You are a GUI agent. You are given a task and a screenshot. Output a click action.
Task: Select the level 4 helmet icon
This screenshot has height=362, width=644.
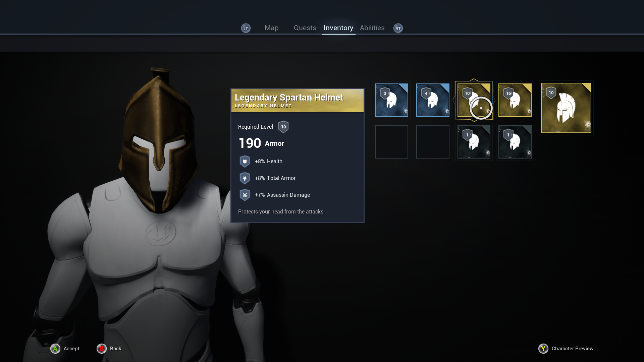click(x=432, y=100)
